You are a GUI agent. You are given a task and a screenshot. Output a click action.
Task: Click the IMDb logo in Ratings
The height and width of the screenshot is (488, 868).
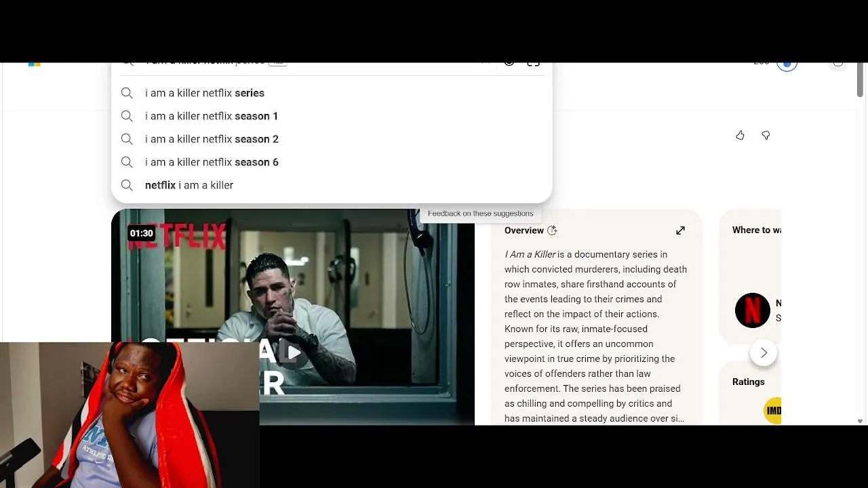coord(773,411)
